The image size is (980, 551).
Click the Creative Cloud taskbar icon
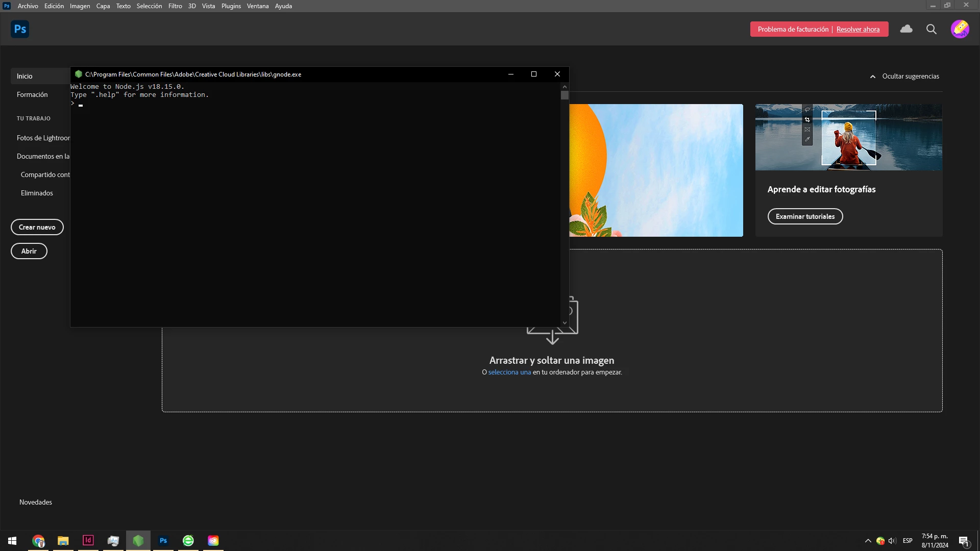[213, 540]
